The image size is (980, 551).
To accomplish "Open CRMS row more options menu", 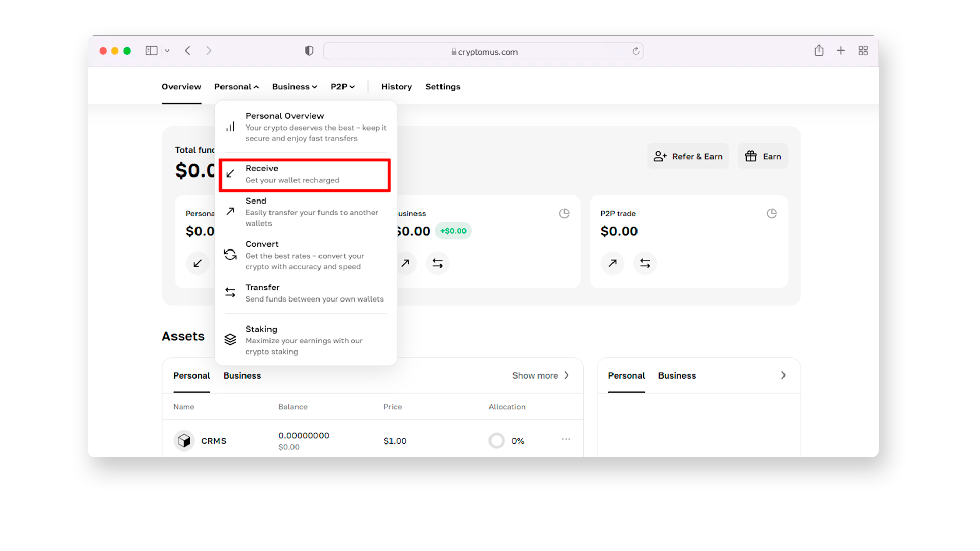I will pos(566,439).
